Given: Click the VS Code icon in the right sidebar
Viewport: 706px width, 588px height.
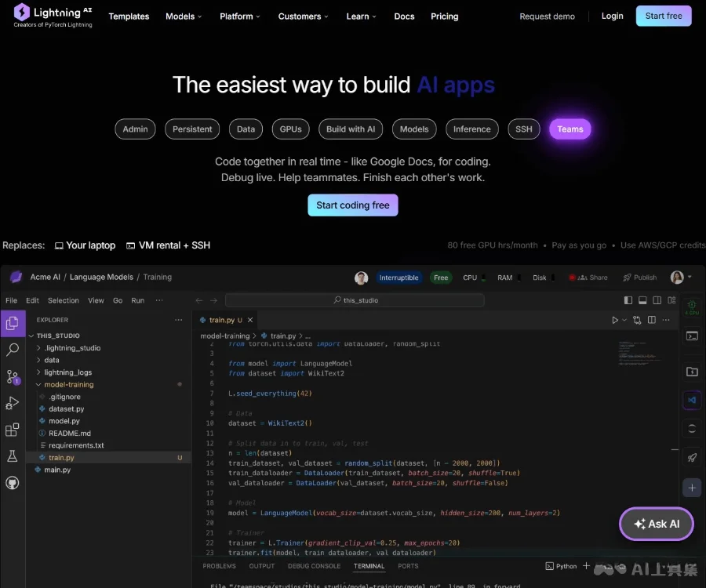Looking at the screenshot, I should 692,400.
